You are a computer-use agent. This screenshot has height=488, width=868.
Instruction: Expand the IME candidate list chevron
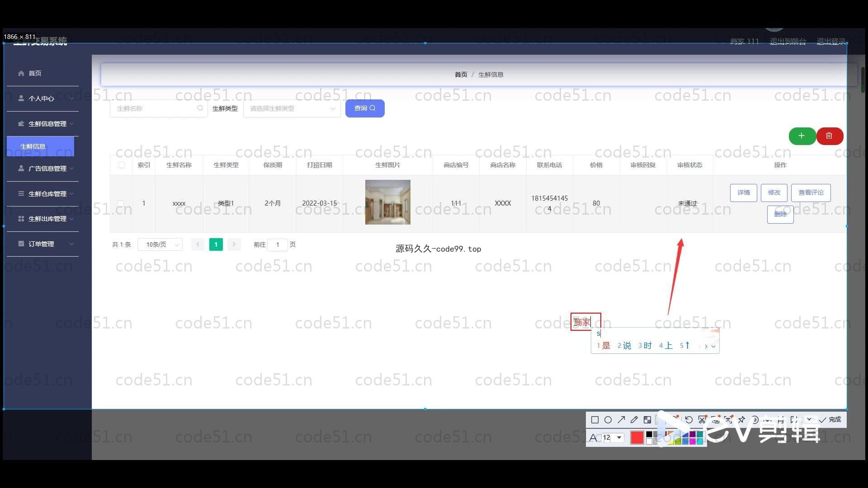tap(713, 346)
